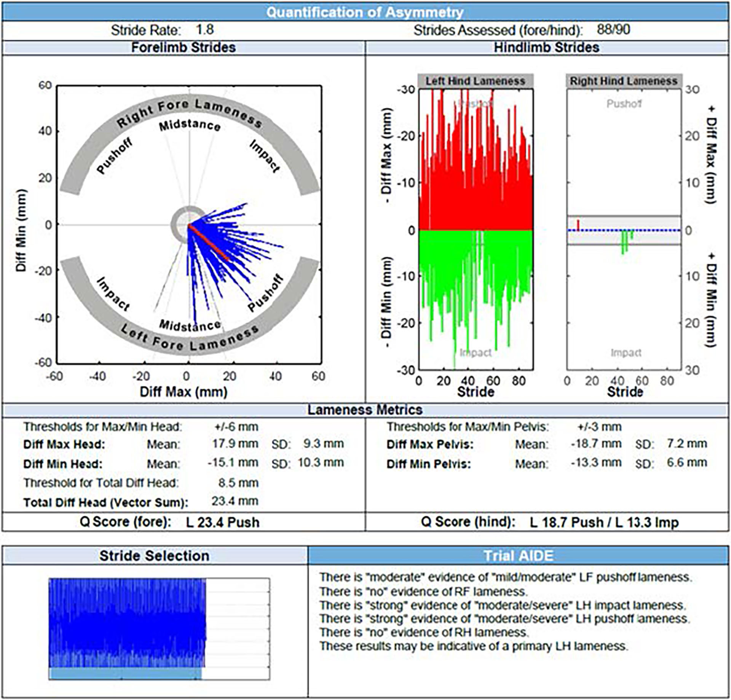The width and height of the screenshot is (731, 700).
Task: Click the Q Score (fore) value L 23.4 Push
Action: pos(223,522)
